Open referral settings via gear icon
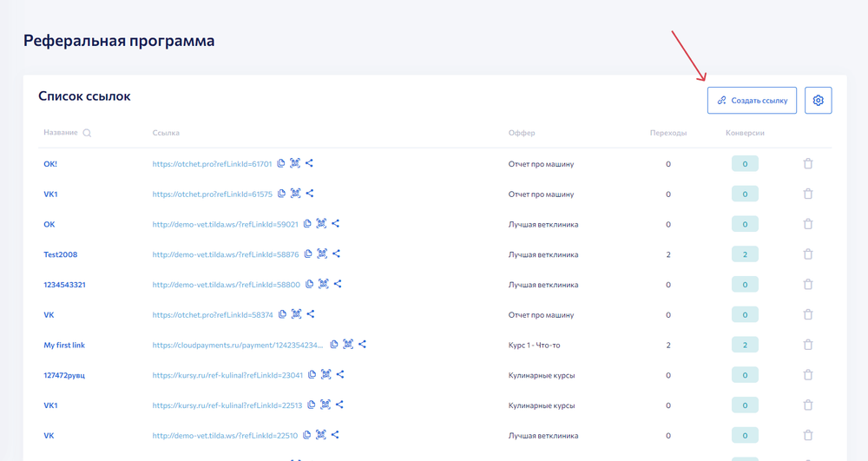 tap(818, 101)
